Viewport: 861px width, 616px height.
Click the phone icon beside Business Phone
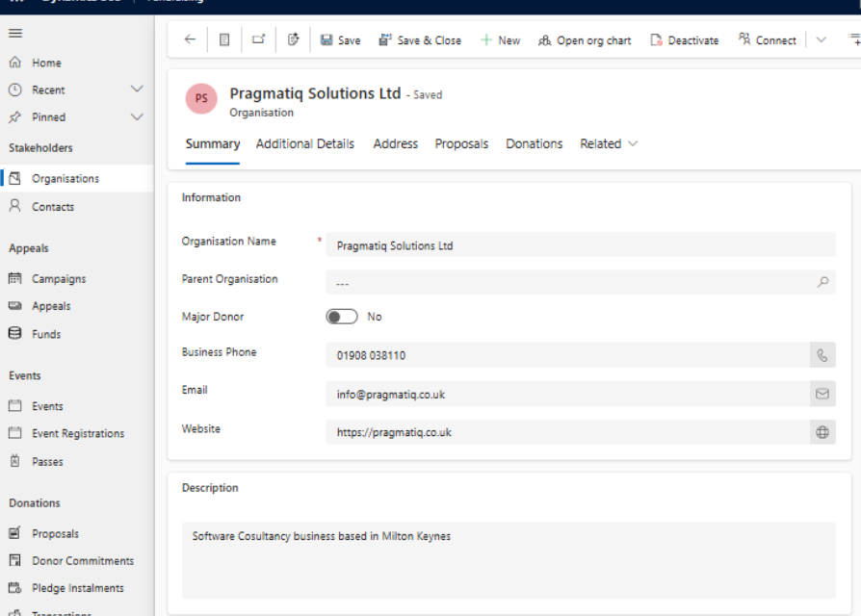point(822,355)
